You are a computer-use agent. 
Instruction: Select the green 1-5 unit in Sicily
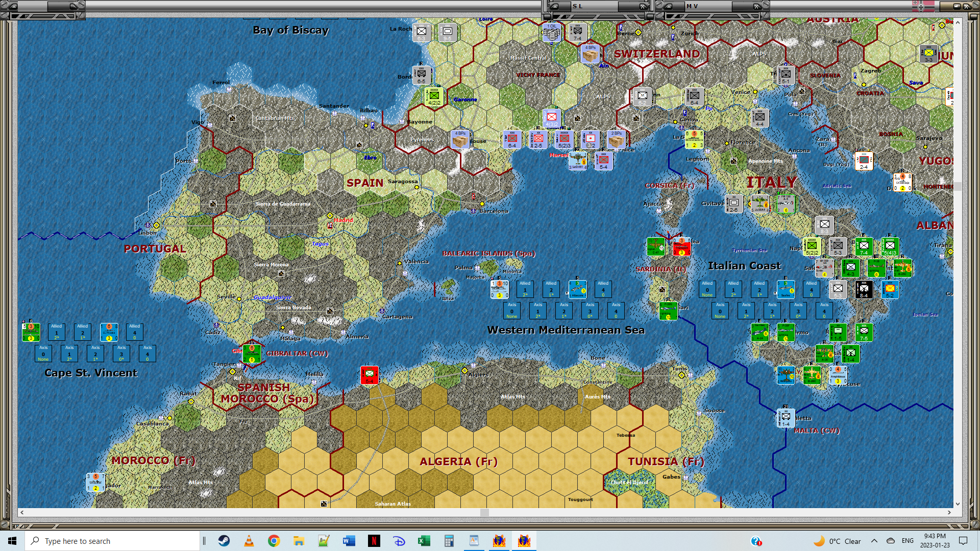(838, 332)
